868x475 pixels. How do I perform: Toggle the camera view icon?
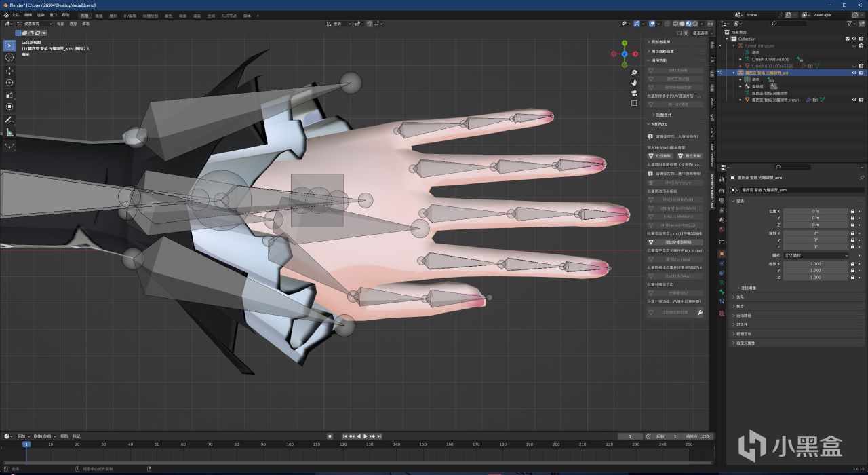tap(633, 93)
